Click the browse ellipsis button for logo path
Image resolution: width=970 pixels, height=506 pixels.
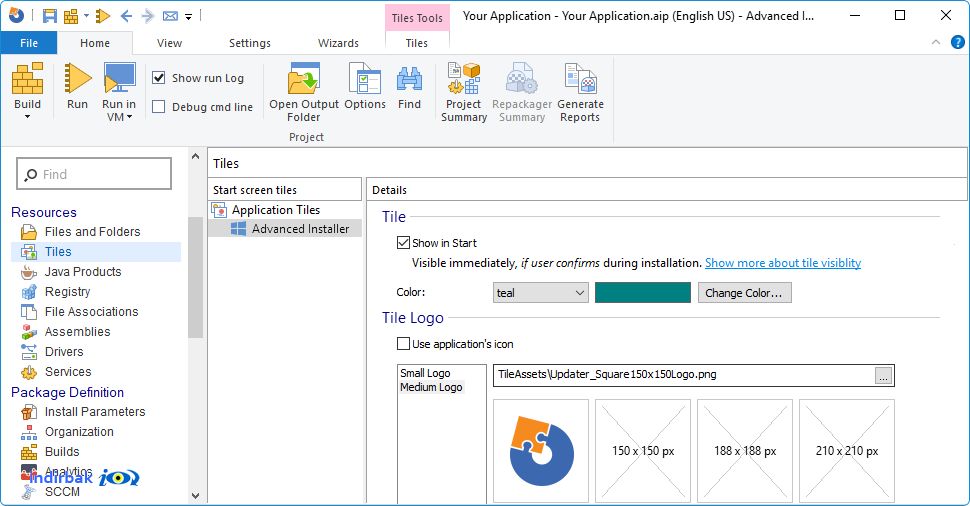[883, 375]
